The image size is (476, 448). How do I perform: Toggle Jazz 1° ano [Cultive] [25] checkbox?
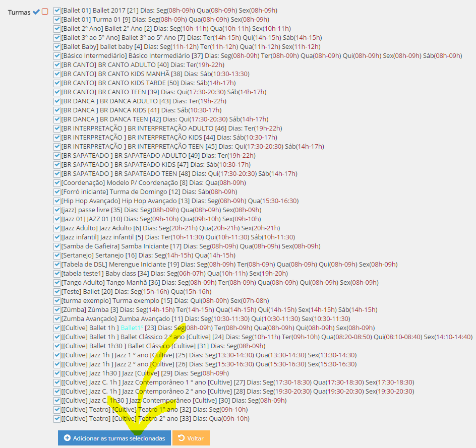57,355
